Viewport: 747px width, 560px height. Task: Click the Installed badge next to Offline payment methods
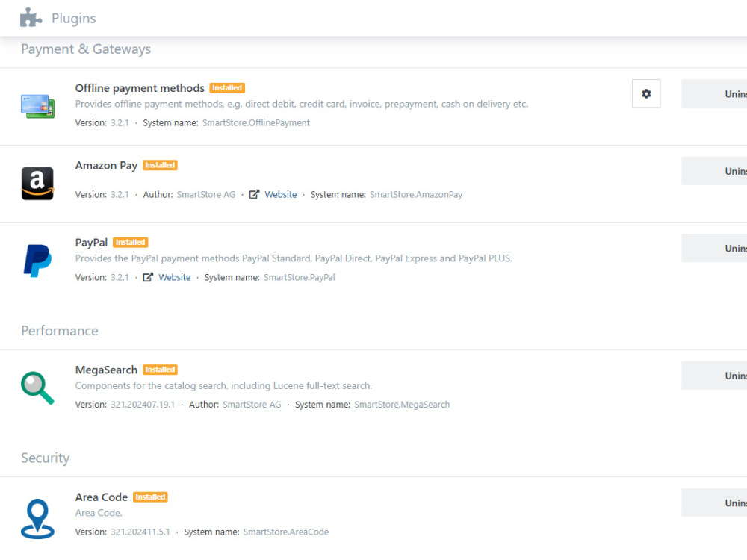coord(227,87)
